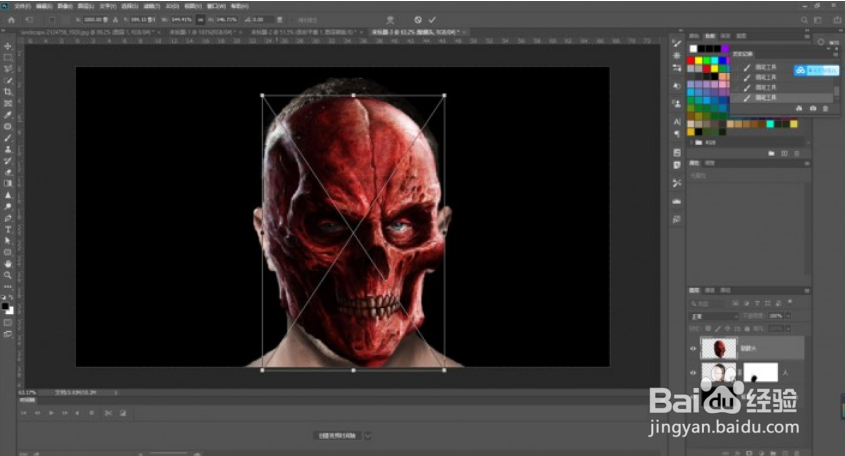Create new swatch group folder icon

(x=771, y=154)
